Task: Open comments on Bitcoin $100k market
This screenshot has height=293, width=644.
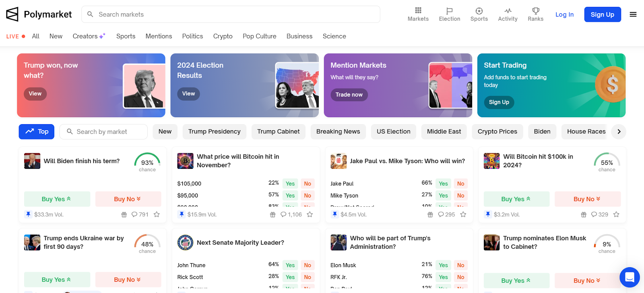Action: [599, 214]
